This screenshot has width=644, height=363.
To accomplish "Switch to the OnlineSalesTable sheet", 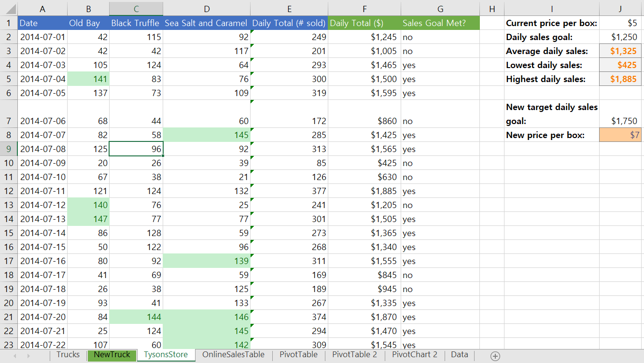I will tap(234, 354).
